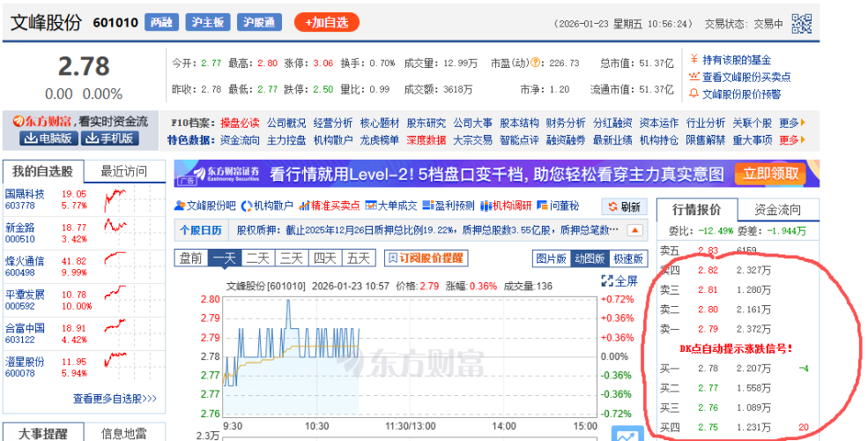Click the 沪主板 tag
Screen dimensions: 868x441
tap(208, 22)
